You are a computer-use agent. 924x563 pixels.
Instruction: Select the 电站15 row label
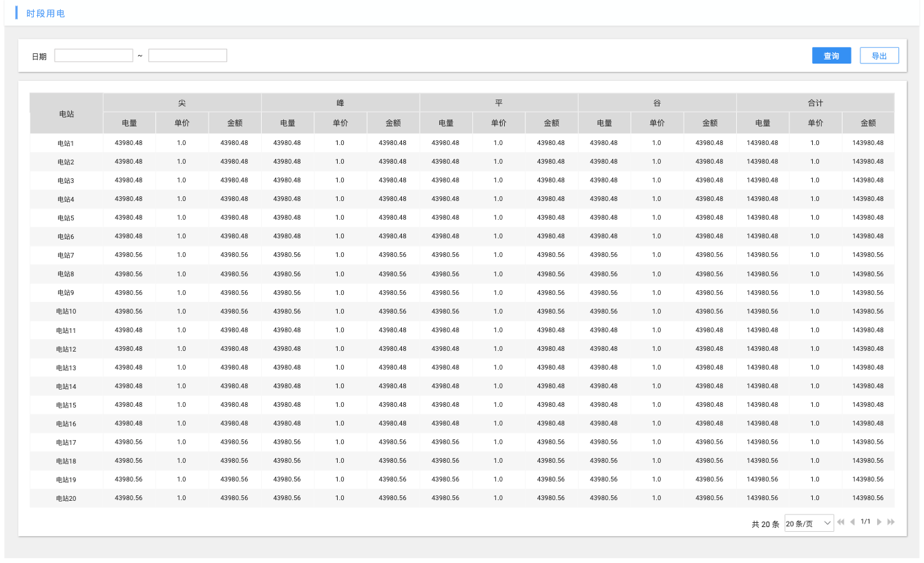(x=66, y=405)
